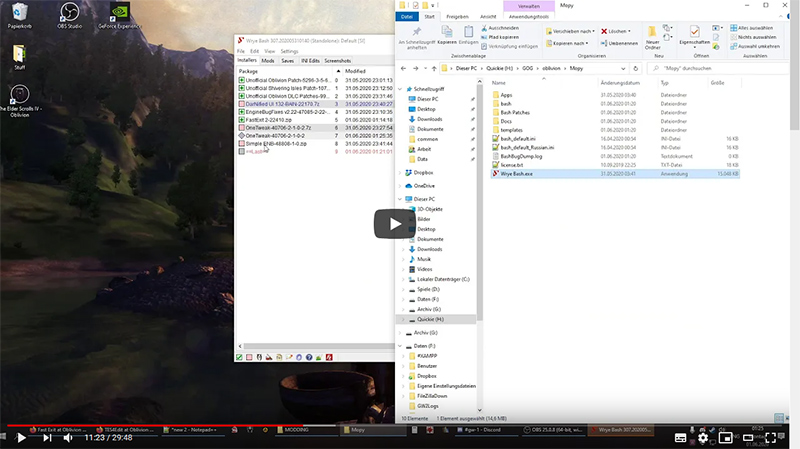Collapse the Dieser PC tree node
This screenshot has width=800, height=449.
pos(400,199)
